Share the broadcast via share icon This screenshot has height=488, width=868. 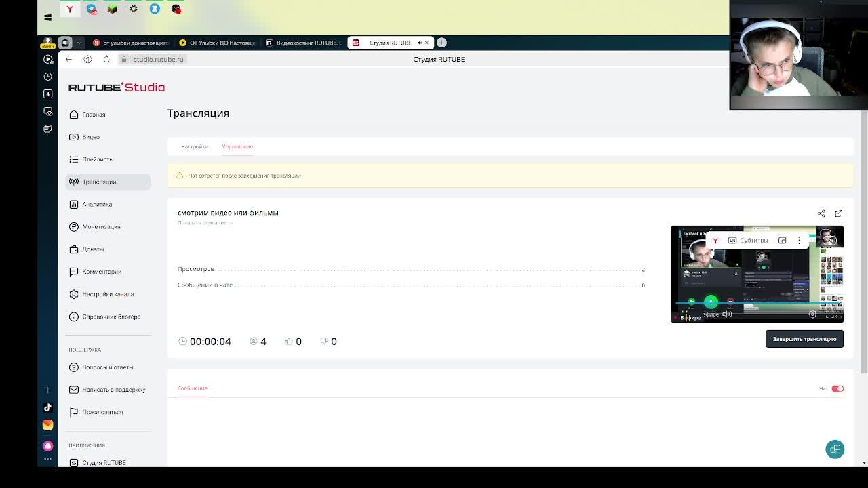(x=821, y=213)
